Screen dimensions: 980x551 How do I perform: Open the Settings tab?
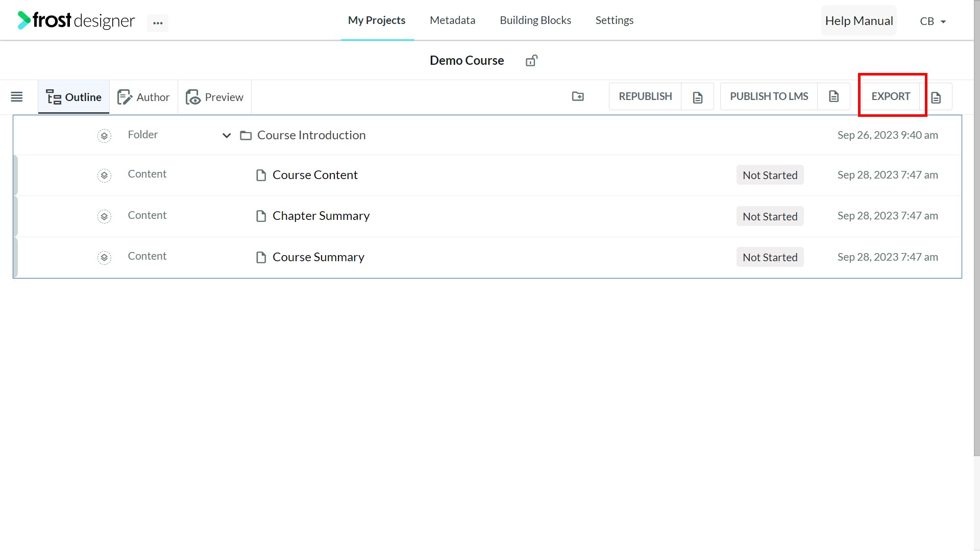click(x=615, y=20)
